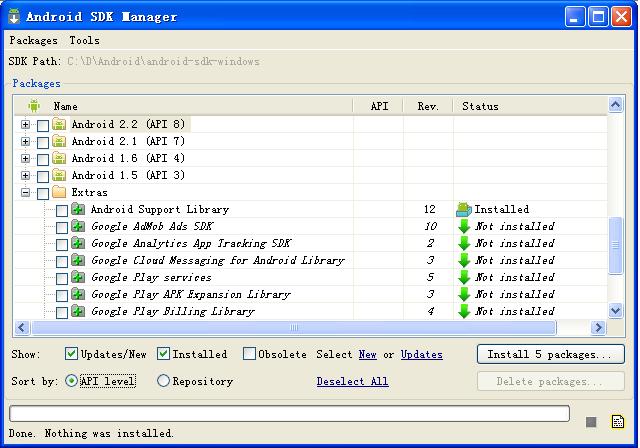
Task: Click the green download arrow for Google AdMob Ads SDK
Action: [x=464, y=226]
